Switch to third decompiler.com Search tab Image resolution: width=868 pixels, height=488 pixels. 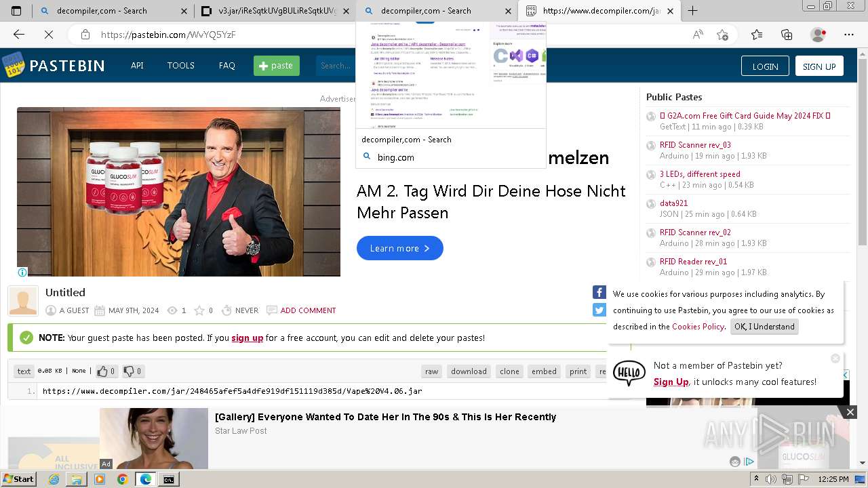[437, 11]
